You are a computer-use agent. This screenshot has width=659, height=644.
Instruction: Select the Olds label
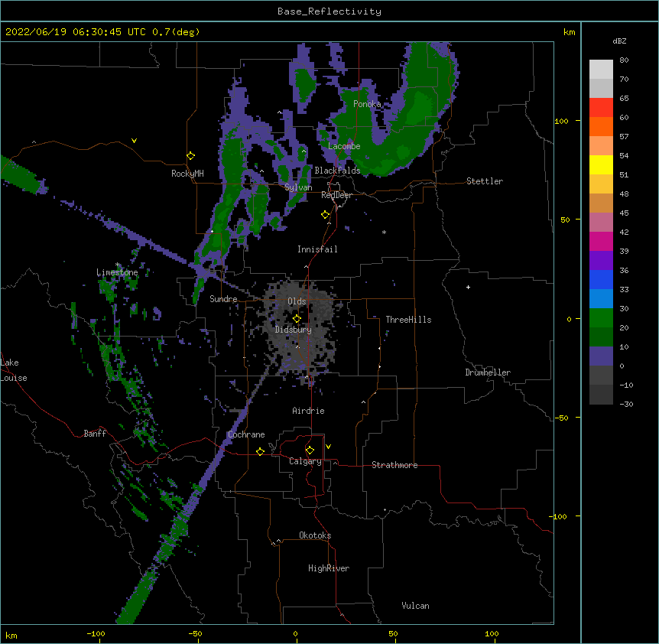(297, 301)
